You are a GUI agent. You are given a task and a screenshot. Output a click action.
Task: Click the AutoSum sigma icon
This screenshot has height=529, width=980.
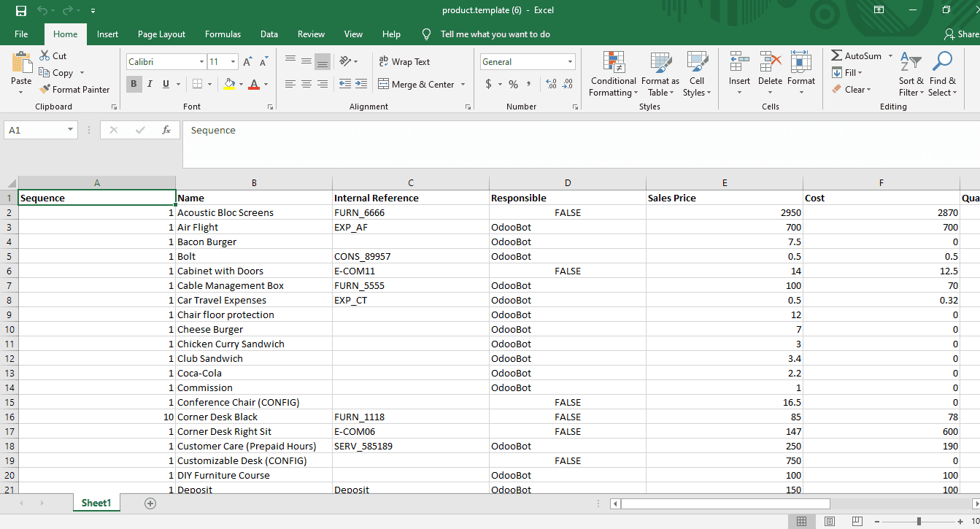point(837,55)
